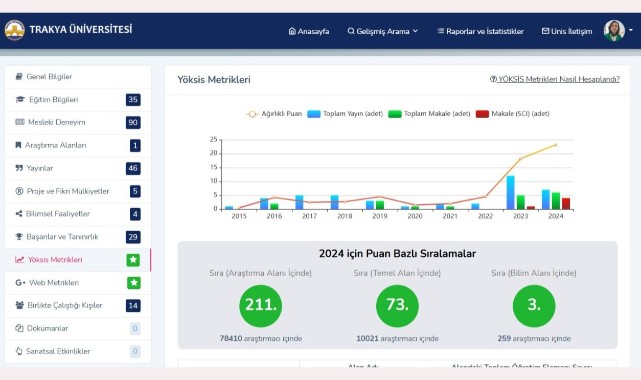Viewport: 641px width, 380px height.
Task: Expand the arrow next to profile avatar
Action: point(631,30)
